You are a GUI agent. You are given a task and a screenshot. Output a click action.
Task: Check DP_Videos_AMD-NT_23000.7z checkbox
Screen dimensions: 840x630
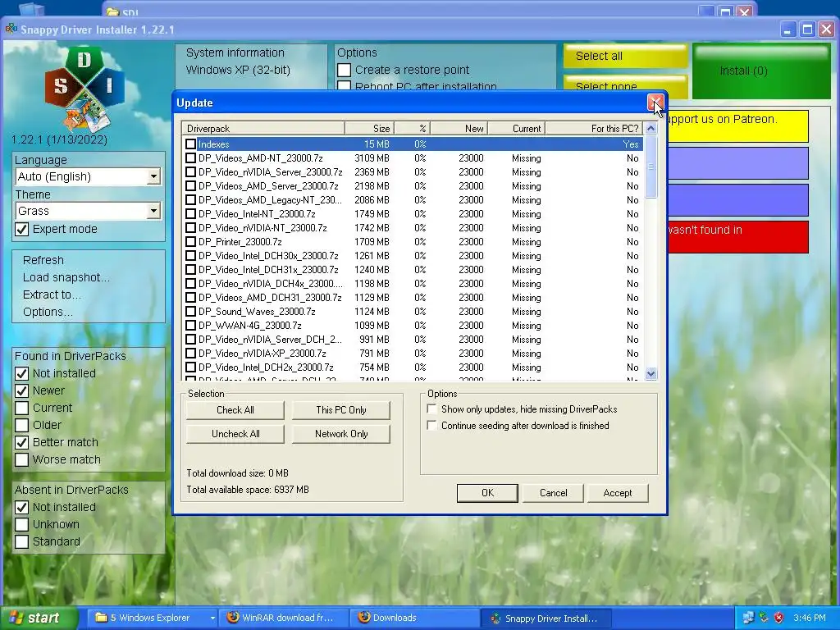(190, 158)
